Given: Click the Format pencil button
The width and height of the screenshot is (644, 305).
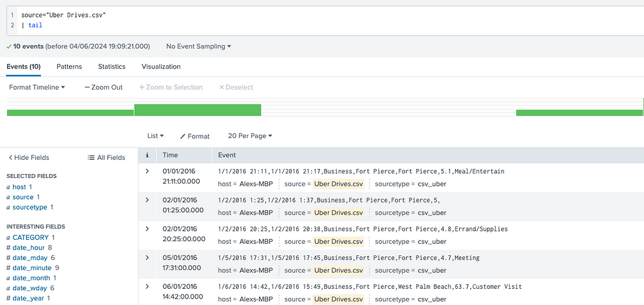Looking at the screenshot, I should click(194, 136).
